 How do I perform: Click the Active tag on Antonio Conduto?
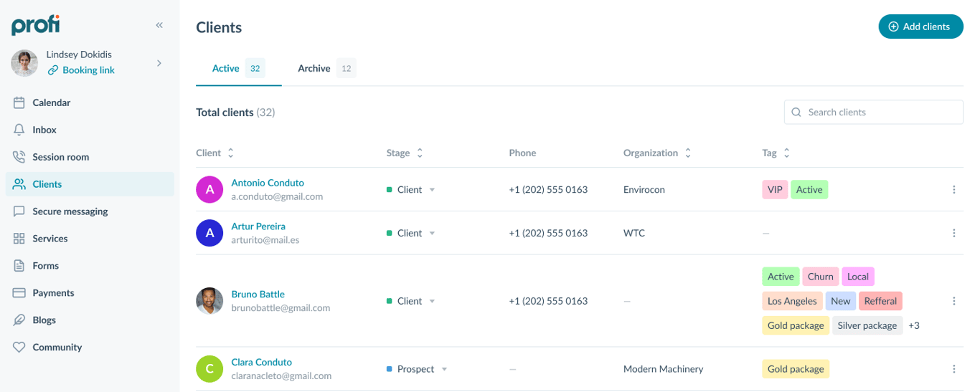pos(809,190)
